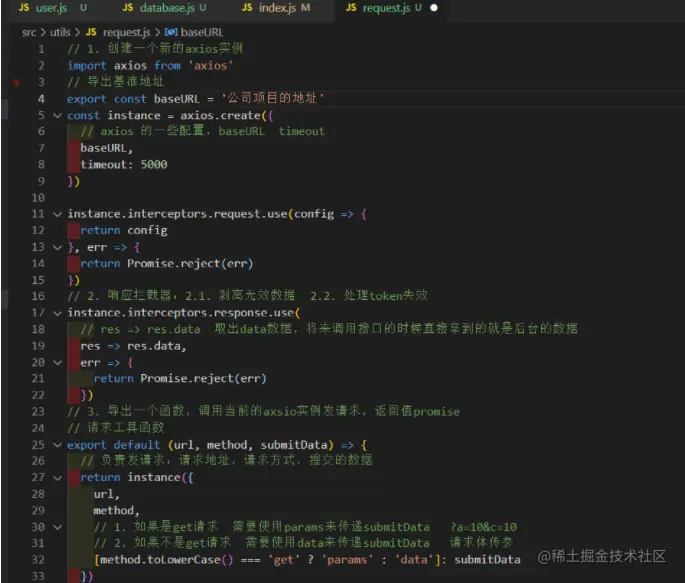Image resolution: width=685 pixels, height=583 pixels.
Task: Click 'method,' on line 29
Action: 116,511
